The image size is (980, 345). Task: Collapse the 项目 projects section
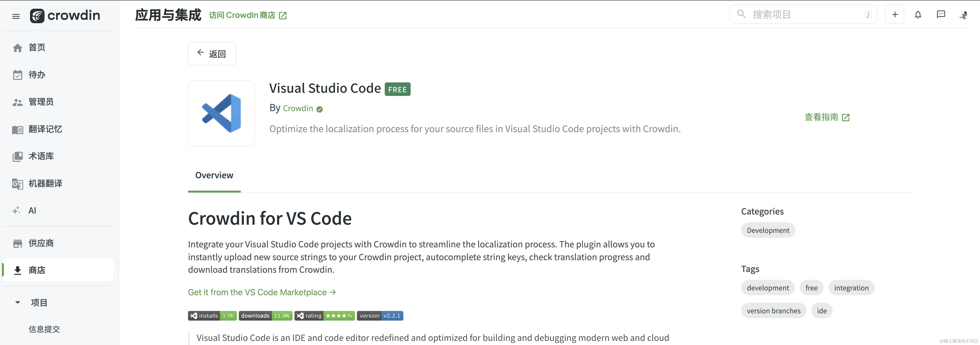tap(17, 302)
